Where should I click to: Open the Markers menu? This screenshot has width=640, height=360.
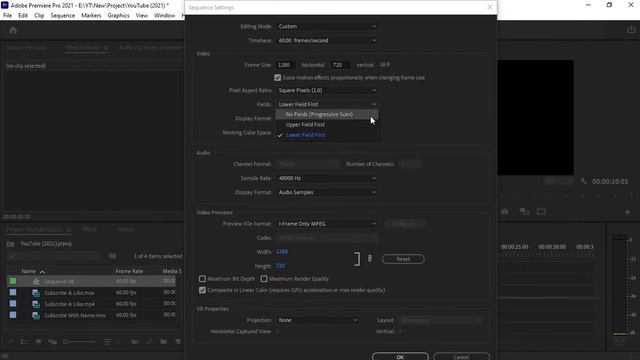(x=91, y=16)
